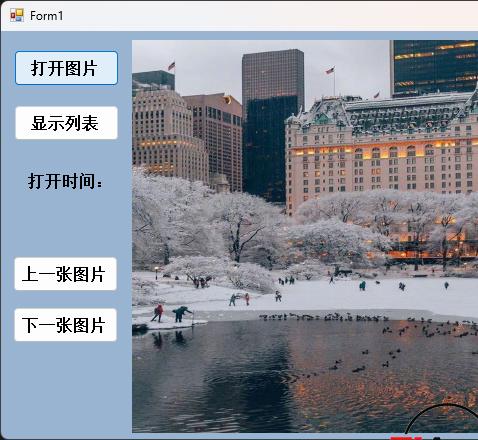Go to next image with 下一张图片
The width and height of the screenshot is (478, 440).
[x=65, y=325]
